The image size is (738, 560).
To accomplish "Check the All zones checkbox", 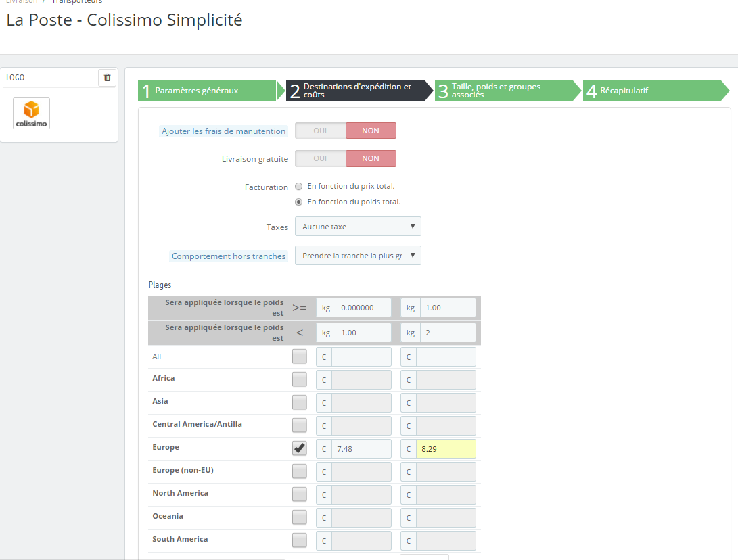I will pos(300,356).
